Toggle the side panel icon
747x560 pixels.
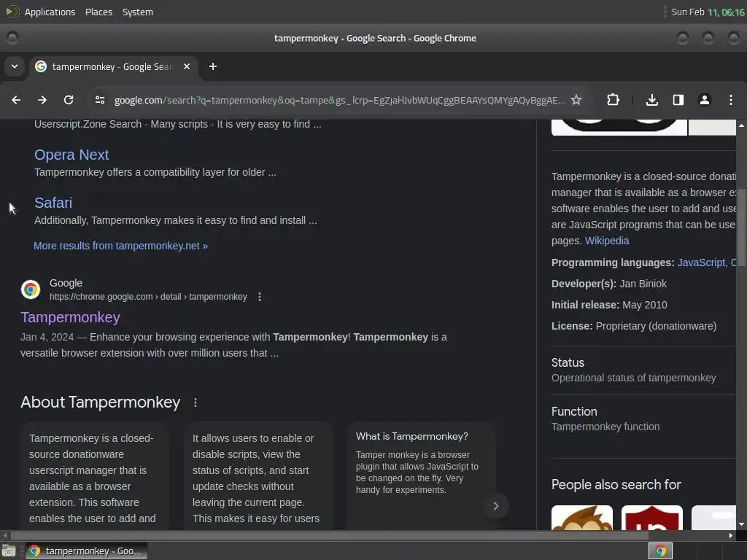678,100
